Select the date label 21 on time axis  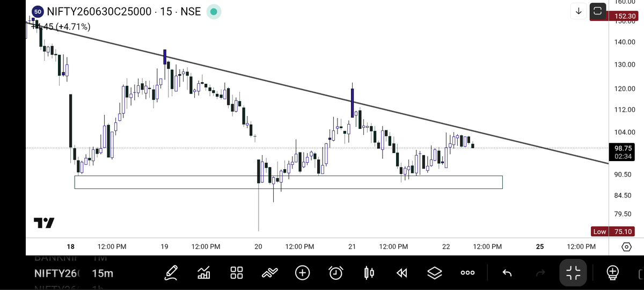352,247
